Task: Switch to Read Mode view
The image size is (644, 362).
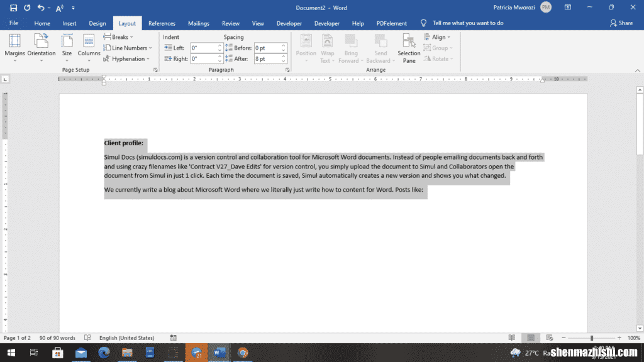Action: pos(512,337)
